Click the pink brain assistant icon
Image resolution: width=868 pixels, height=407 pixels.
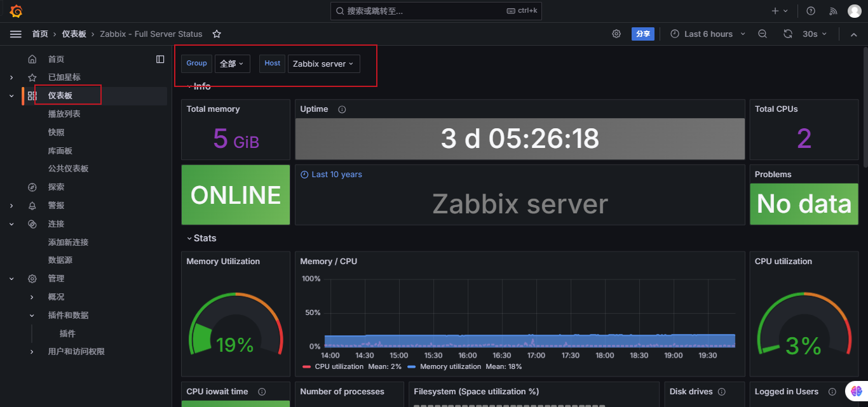pyautogui.click(x=856, y=392)
